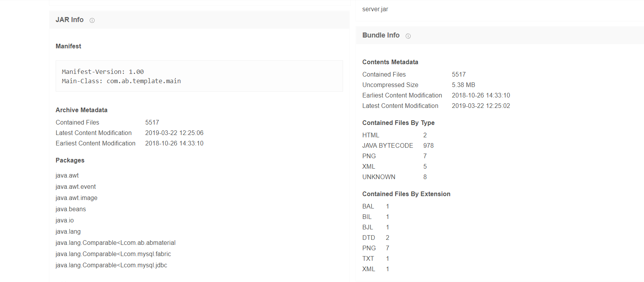The image size is (644, 282).
Task: Click the JAR Info section header
Action: click(x=70, y=20)
